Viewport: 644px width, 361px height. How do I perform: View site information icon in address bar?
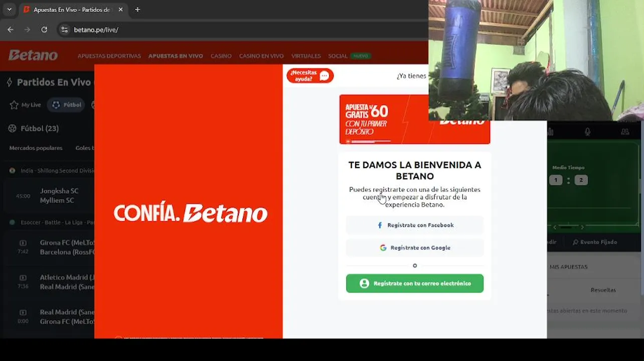[x=64, y=30]
